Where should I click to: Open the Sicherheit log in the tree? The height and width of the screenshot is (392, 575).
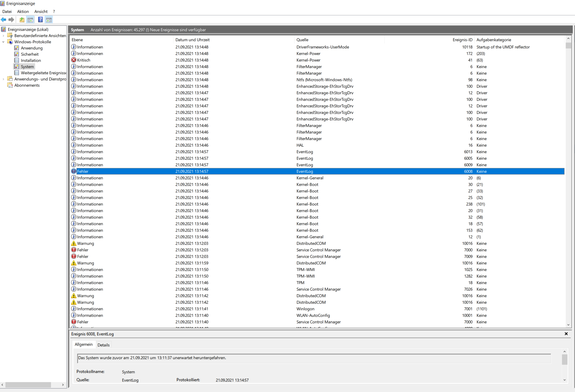pos(30,54)
